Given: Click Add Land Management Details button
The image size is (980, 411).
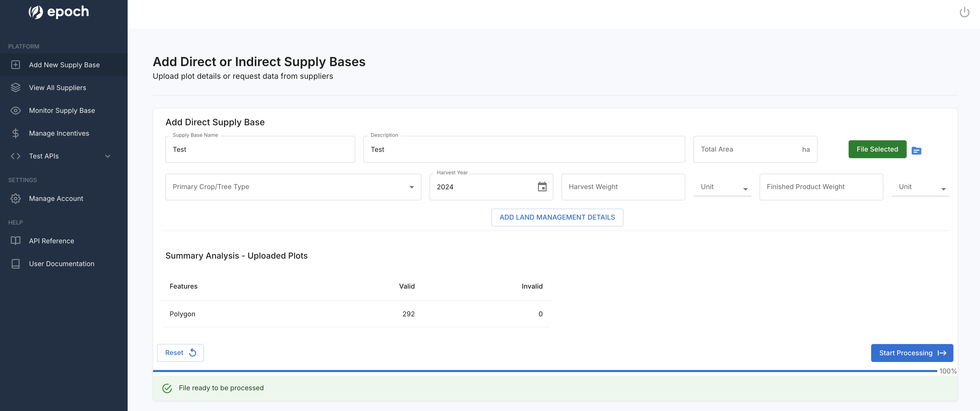Looking at the screenshot, I should click(557, 217).
